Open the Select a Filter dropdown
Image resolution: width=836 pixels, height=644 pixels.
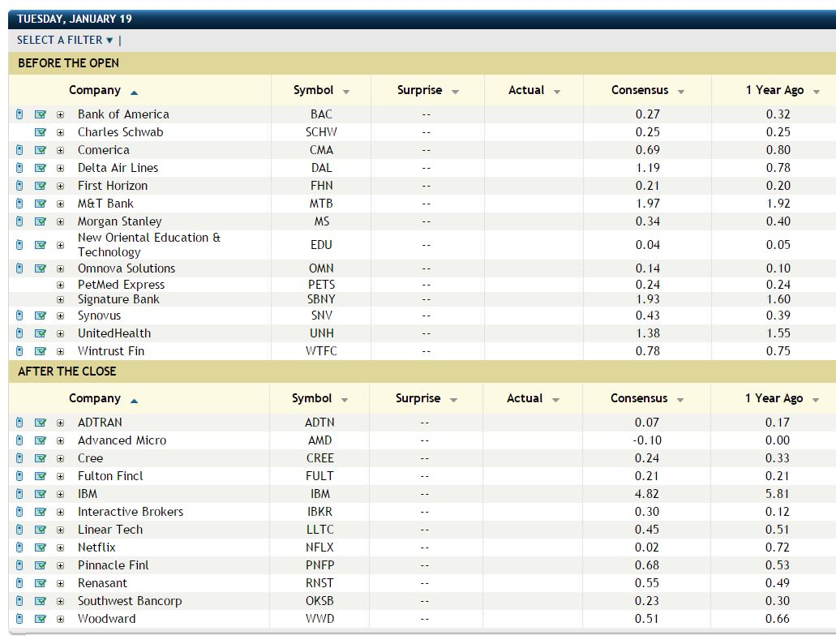click(66, 40)
